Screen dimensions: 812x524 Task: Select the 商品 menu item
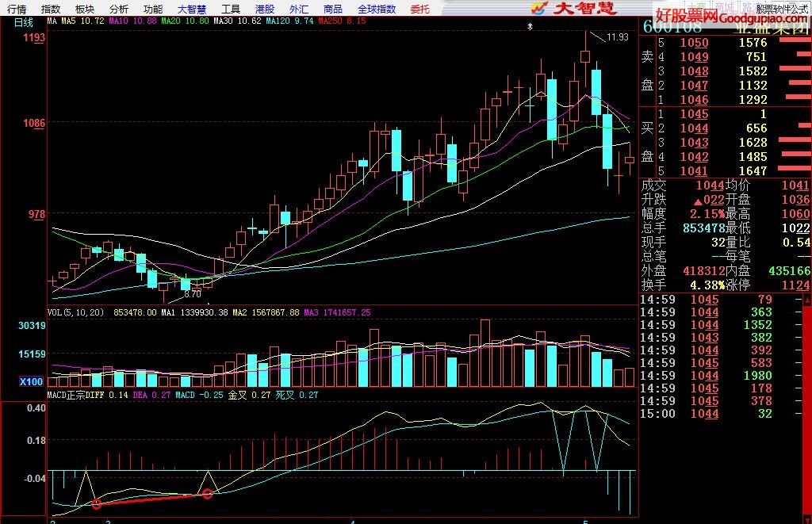point(333,9)
